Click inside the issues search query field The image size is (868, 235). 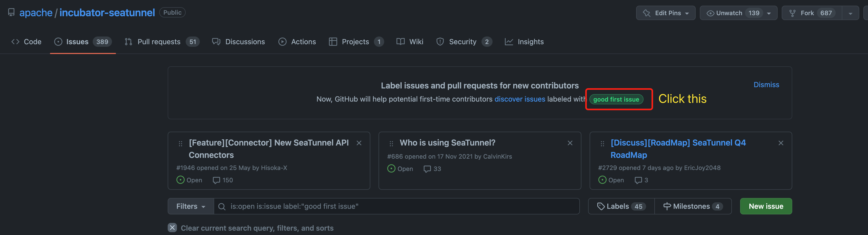pyautogui.click(x=371, y=206)
